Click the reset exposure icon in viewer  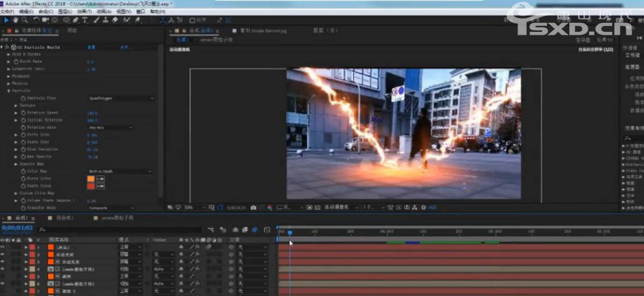click(423, 208)
